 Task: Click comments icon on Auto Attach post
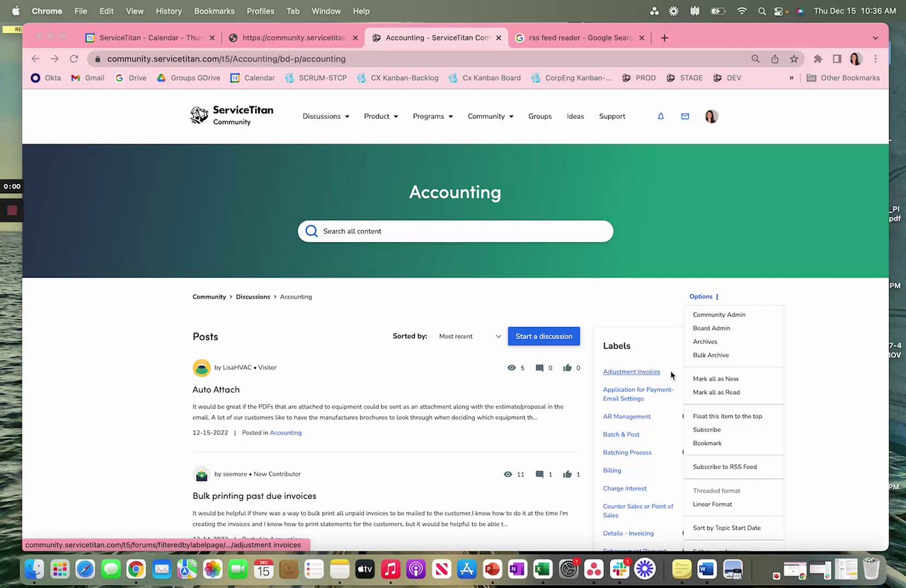[x=539, y=368]
